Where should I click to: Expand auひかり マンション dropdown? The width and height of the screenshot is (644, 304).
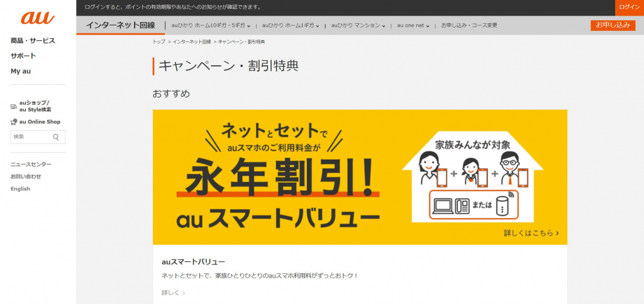coord(358,25)
